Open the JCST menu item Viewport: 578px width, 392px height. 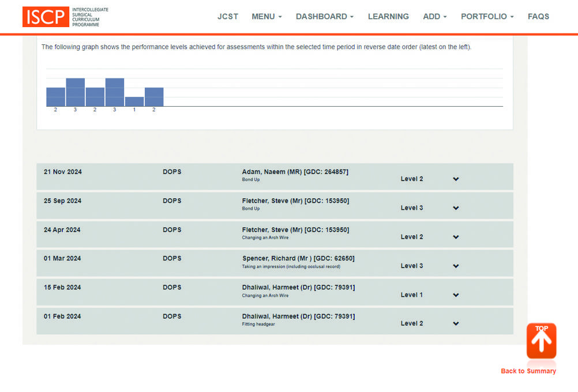point(228,17)
